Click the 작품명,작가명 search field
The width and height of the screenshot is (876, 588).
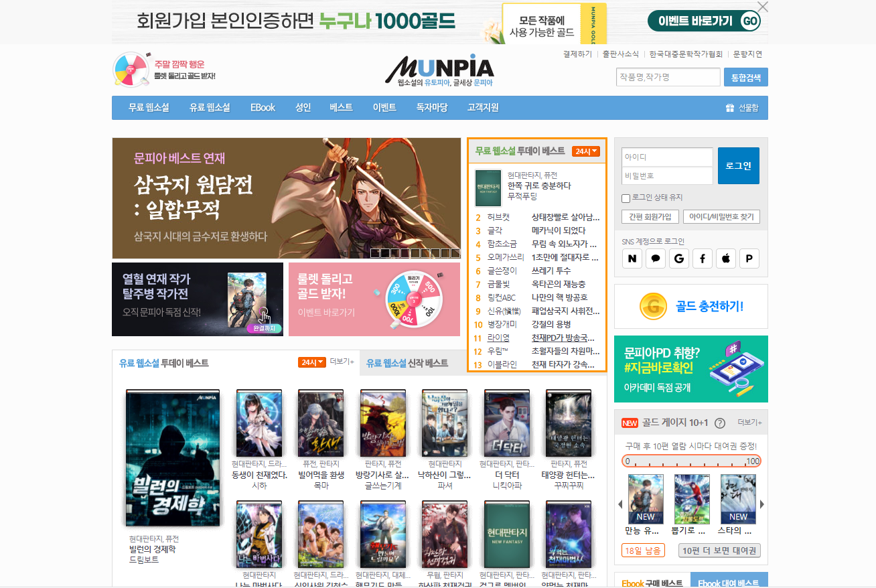click(x=668, y=77)
